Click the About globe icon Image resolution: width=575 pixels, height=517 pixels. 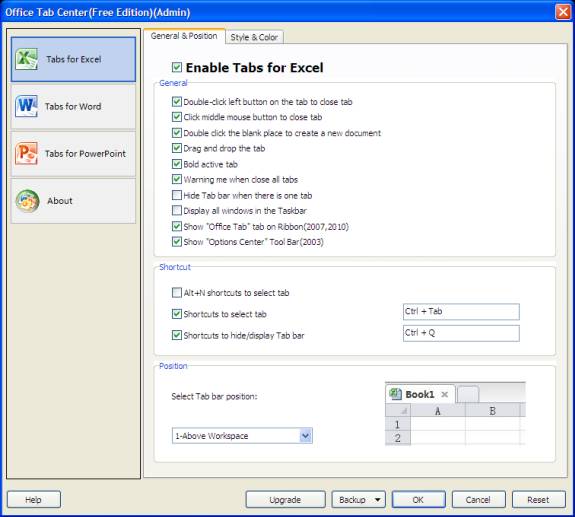[x=27, y=201]
